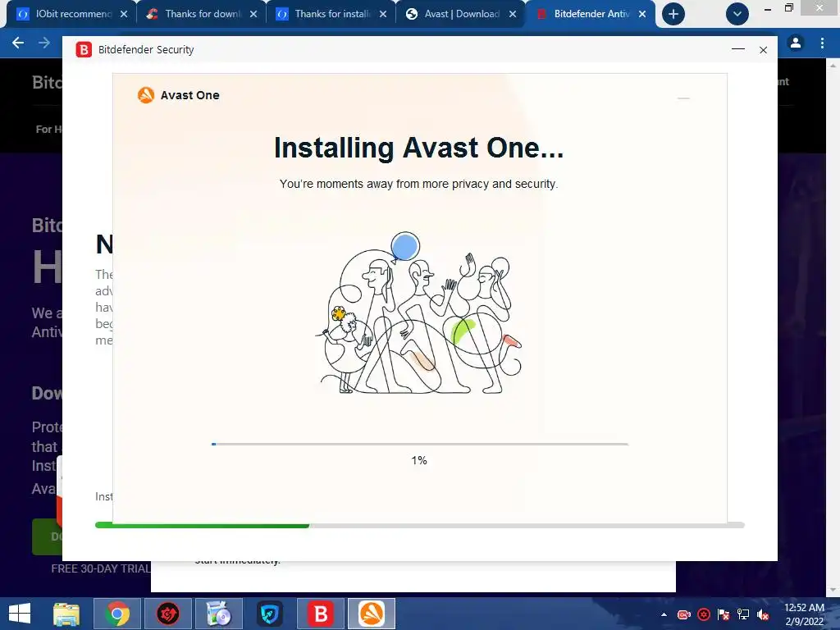Open the clock showing 12:52 AM
Viewport: 840px width, 630px height.
point(804,614)
